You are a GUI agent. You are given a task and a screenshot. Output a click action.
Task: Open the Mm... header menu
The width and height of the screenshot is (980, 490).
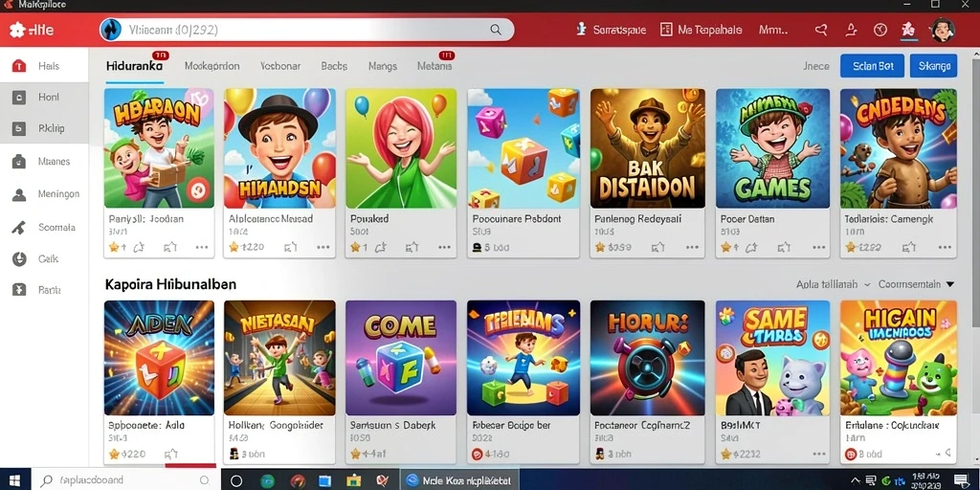773,30
